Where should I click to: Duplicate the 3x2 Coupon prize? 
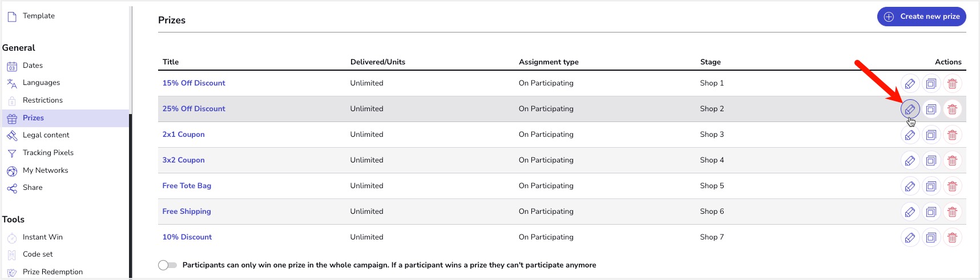(x=931, y=160)
